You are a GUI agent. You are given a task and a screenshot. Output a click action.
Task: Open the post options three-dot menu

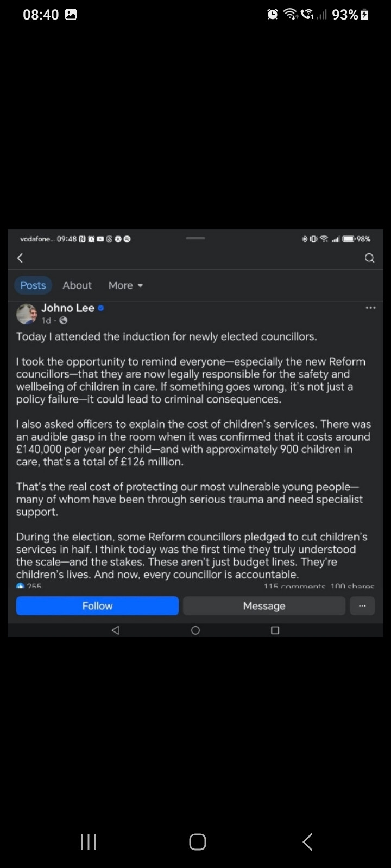[x=370, y=308]
